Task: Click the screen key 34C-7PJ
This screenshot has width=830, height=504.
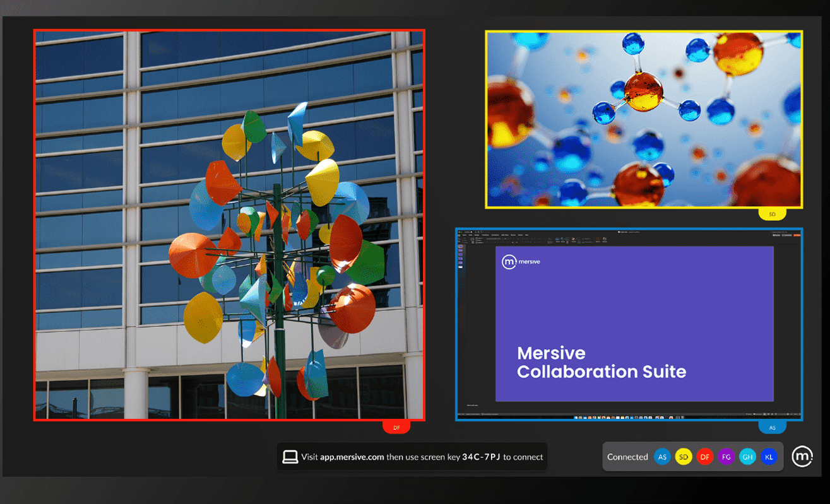Action: [x=481, y=457]
